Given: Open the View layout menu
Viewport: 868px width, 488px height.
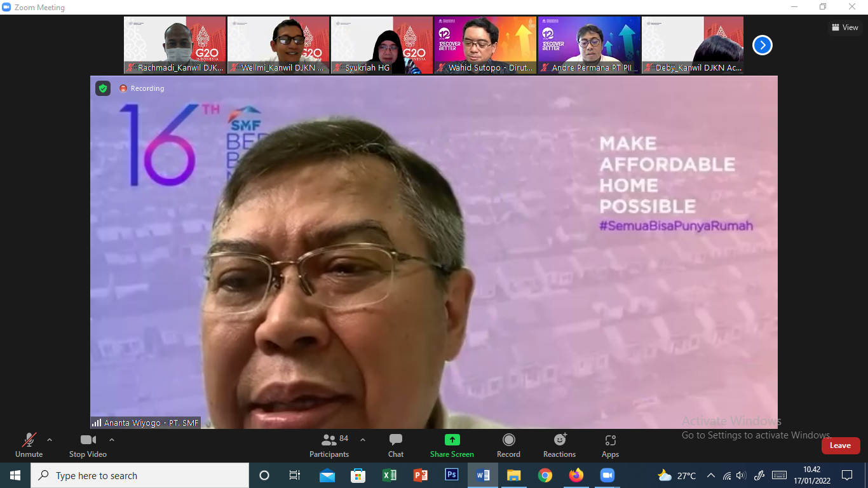Looking at the screenshot, I should [844, 27].
